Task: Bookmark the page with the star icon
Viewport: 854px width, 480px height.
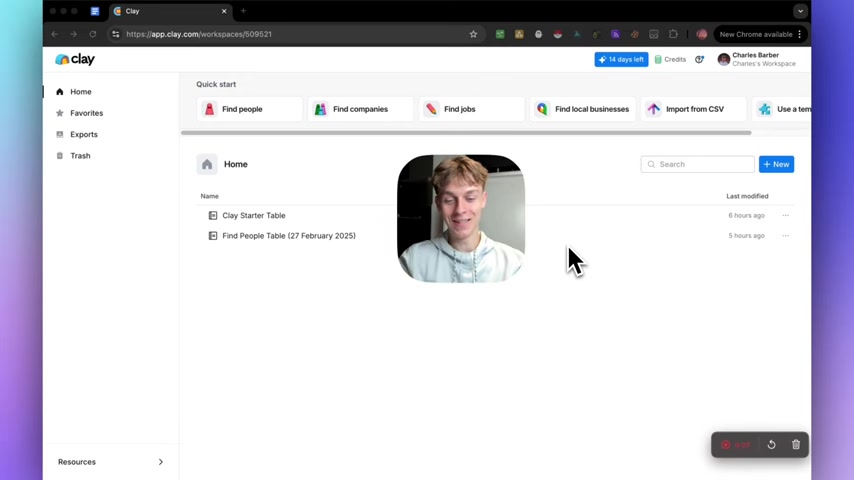Action: [473, 34]
